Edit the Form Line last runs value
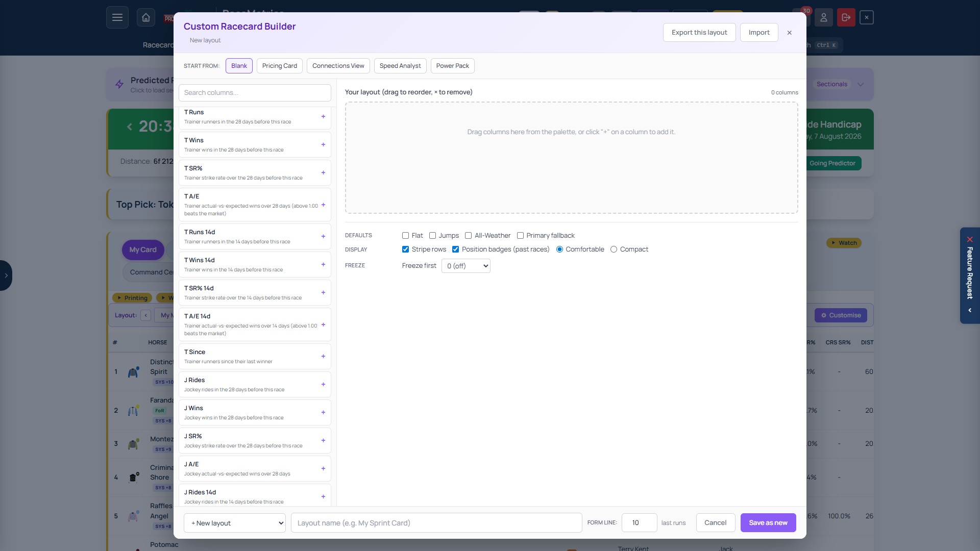 point(640,523)
